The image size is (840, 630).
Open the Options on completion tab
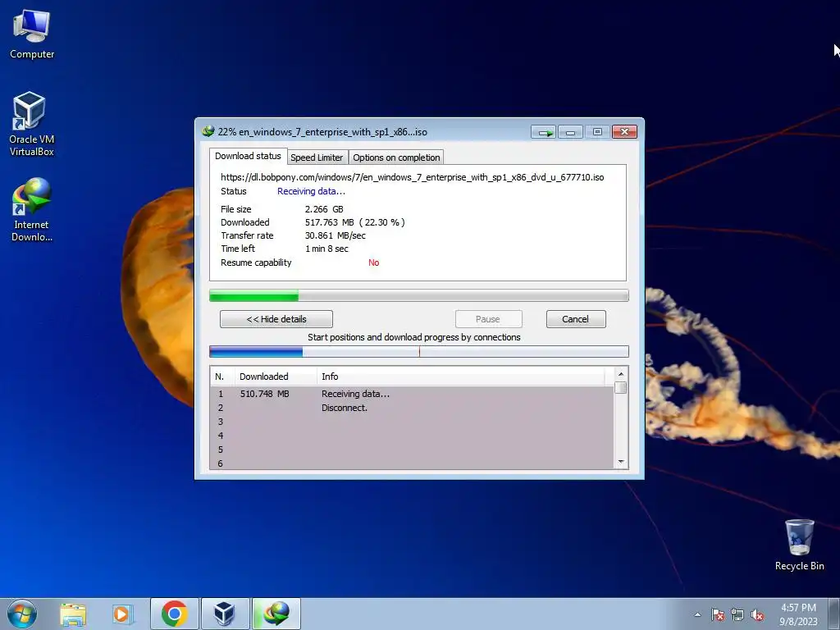(x=396, y=157)
